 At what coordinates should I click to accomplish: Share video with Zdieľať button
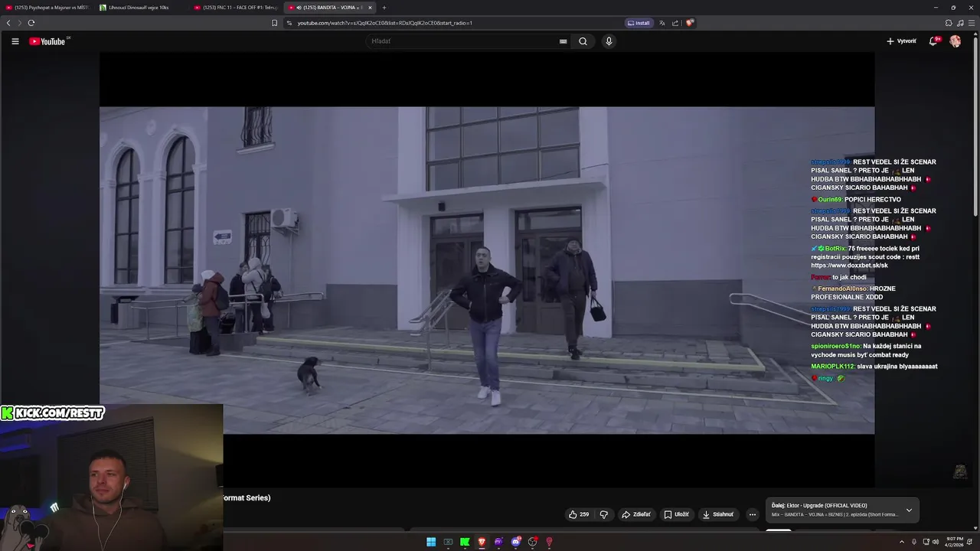point(636,514)
